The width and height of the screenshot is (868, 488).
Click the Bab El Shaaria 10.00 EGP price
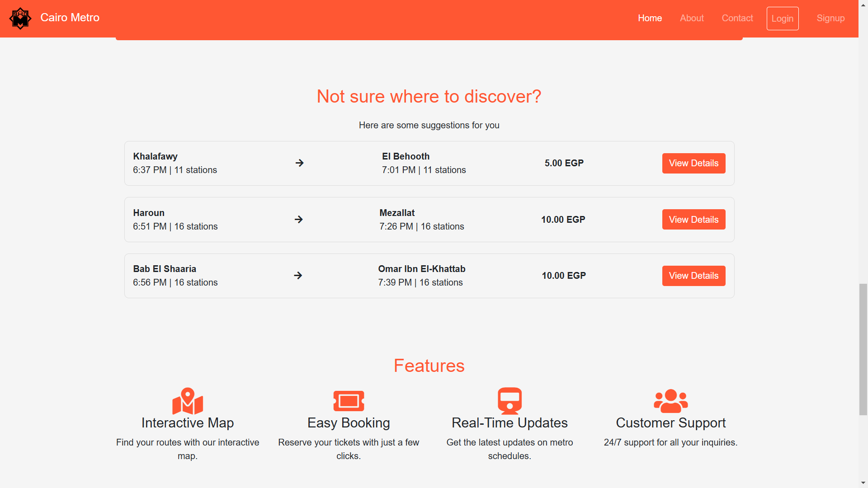(x=564, y=276)
